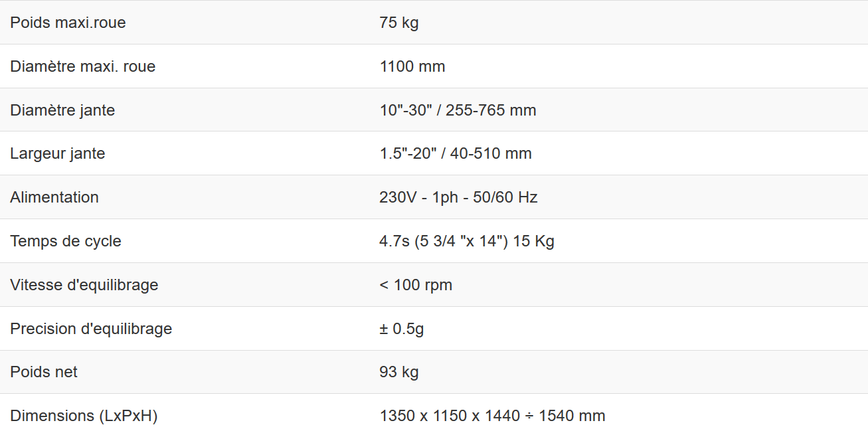Click the '93 kg' net weight value
The width and height of the screenshot is (868, 437).
[398, 372]
